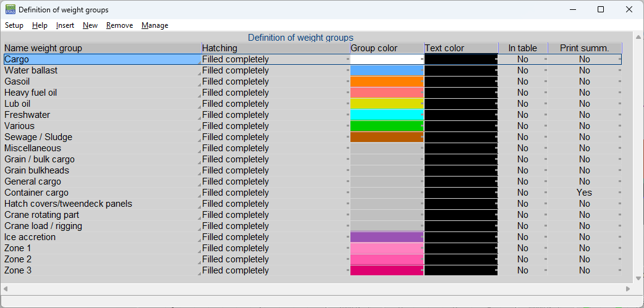644x308 pixels.
Task: Open the New menu
Action: click(x=90, y=25)
